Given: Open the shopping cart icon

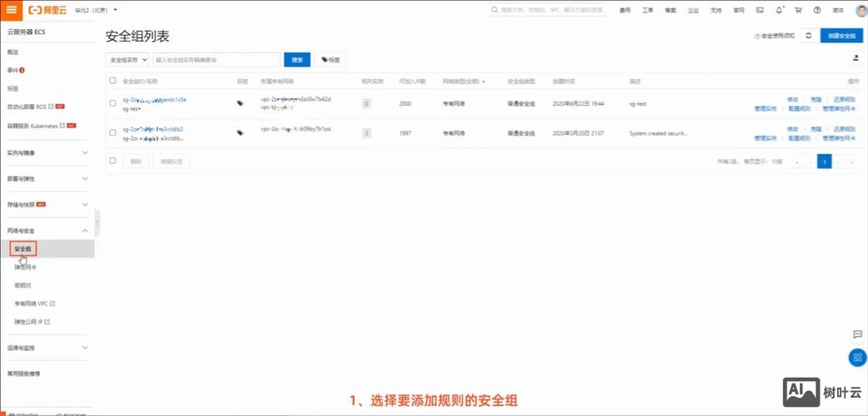Looking at the screenshot, I should click(x=798, y=10).
